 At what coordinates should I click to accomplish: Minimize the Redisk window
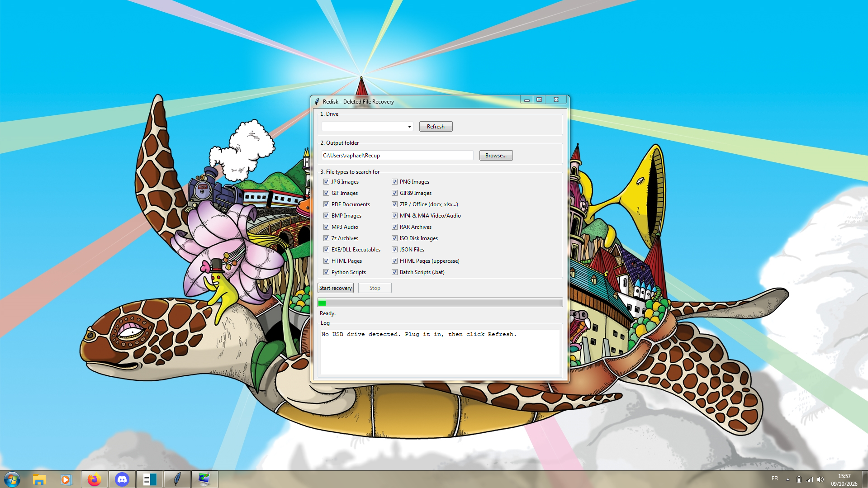(526, 100)
